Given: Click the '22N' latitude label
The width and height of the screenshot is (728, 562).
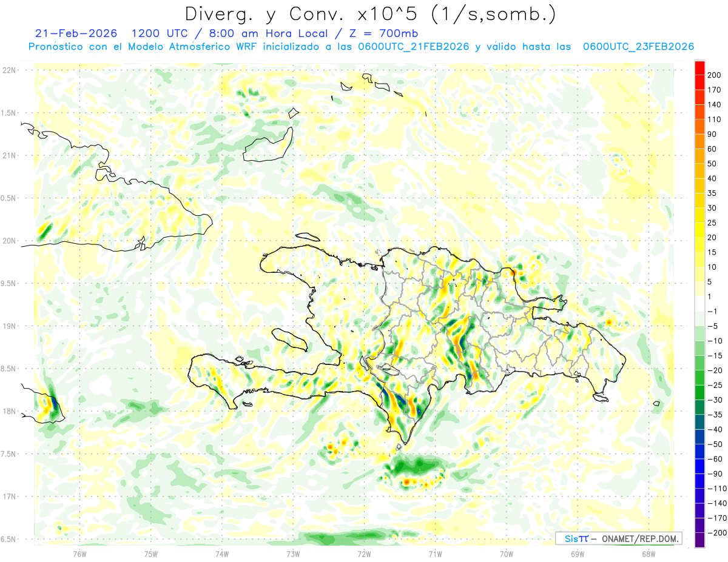Looking at the screenshot, I should point(8,70).
